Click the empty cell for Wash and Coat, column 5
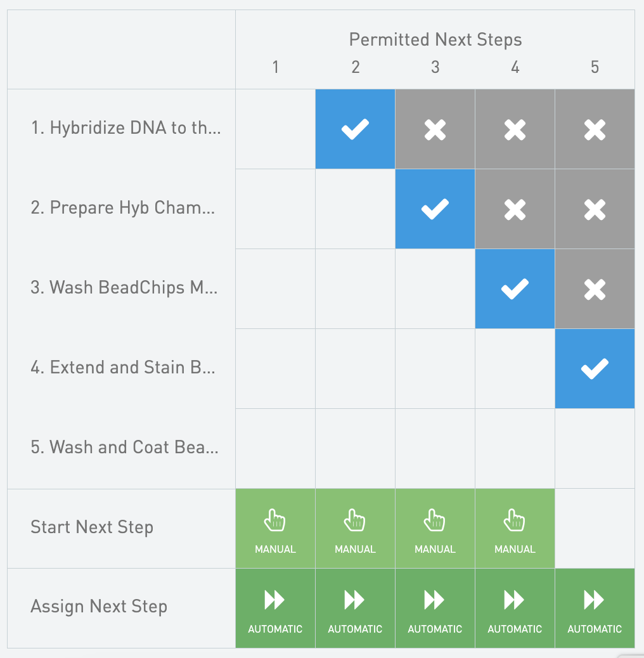Viewport: 644px width, 658px height. [595, 449]
